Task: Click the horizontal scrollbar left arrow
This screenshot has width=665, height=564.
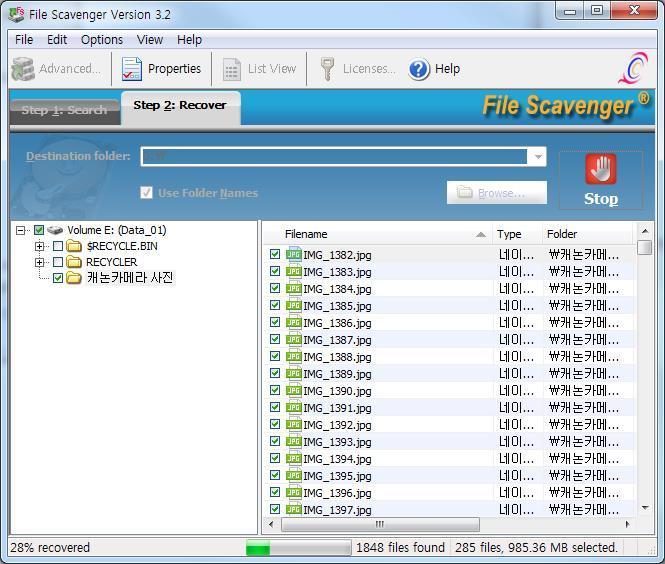Action: tap(271, 525)
